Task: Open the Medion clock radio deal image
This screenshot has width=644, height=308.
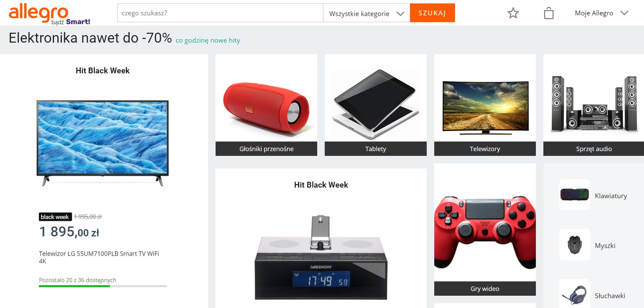Action: [x=321, y=257]
